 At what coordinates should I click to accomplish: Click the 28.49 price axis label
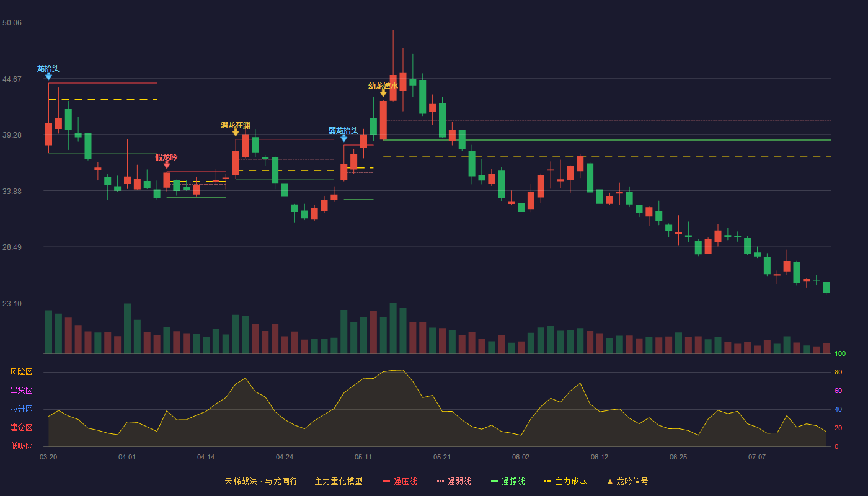click(12, 247)
